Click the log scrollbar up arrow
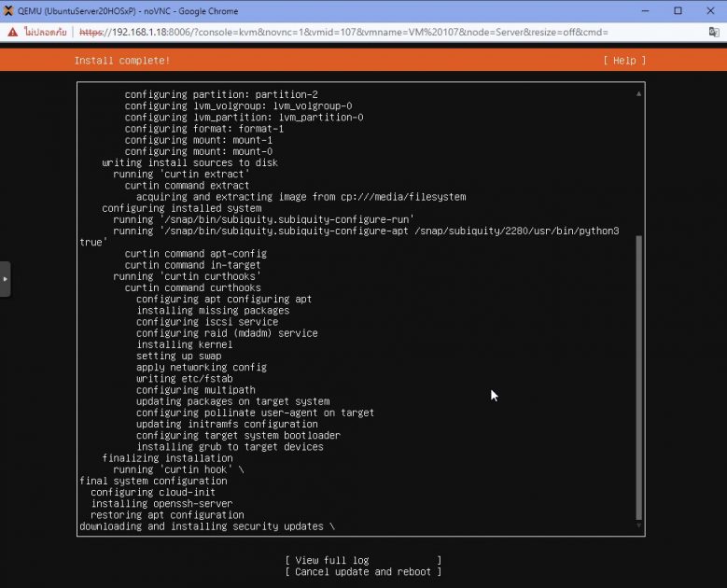This screenshot has width=727, height=588. pos(638,93)
